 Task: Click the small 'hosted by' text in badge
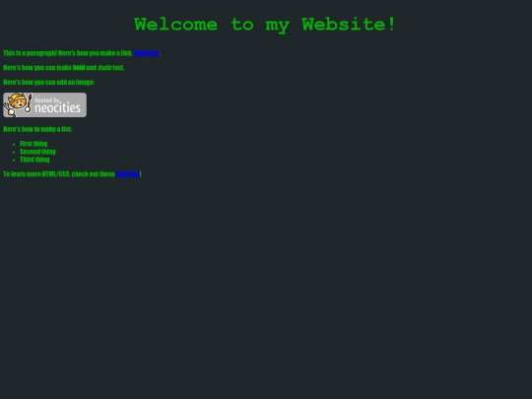pyautogui.click(x=47, y=100)
